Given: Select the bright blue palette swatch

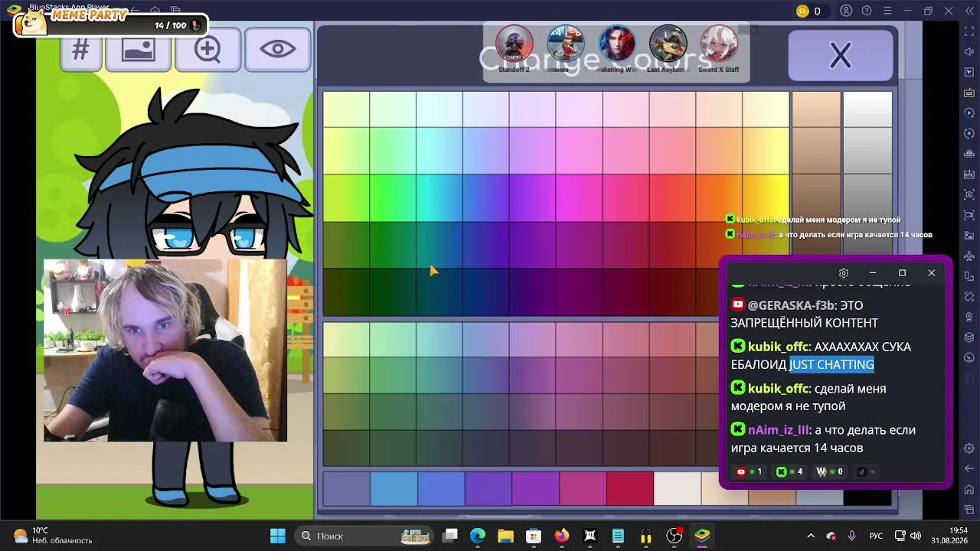Looking at the screenshot, I should tap(486, 198).
